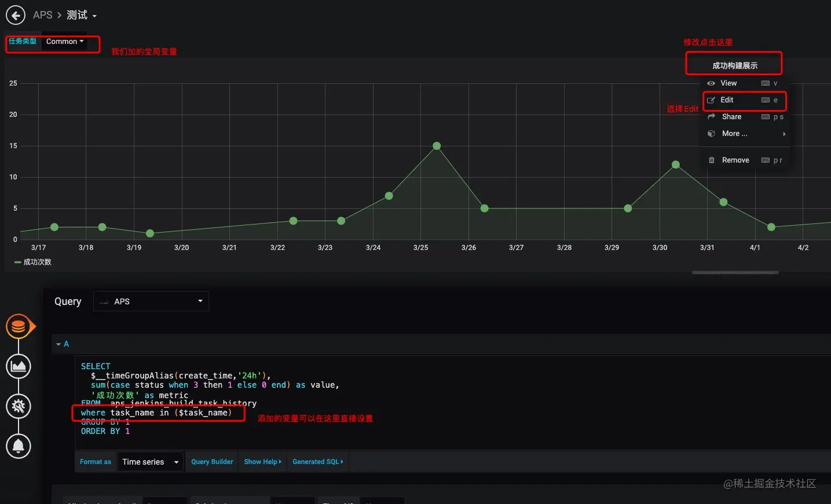Click the Format as label

96,462
